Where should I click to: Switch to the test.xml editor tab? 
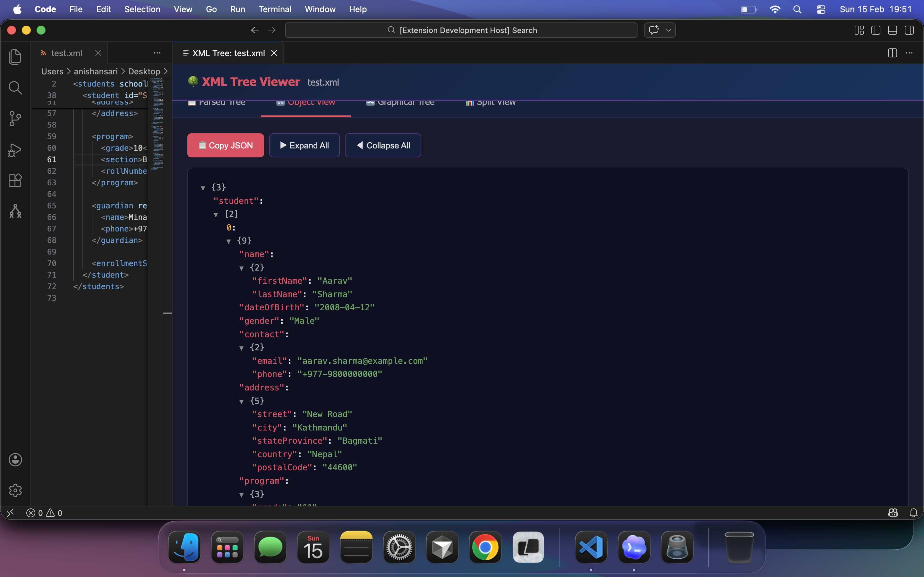(x=66, y=53)
